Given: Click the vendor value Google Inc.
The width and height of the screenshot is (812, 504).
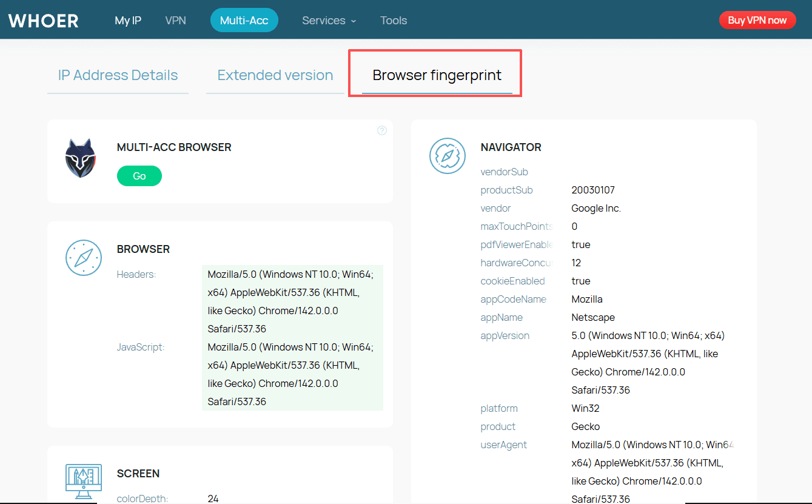Looking at the screenshot, I should (x=596, y=208).
